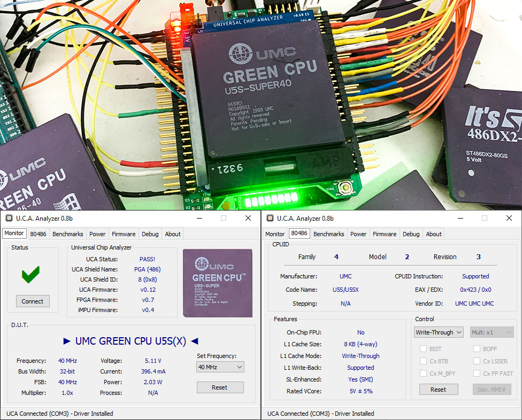Open Benchmarks tab in right window
This screenshot has height=420, width=522.
[328, 234]
